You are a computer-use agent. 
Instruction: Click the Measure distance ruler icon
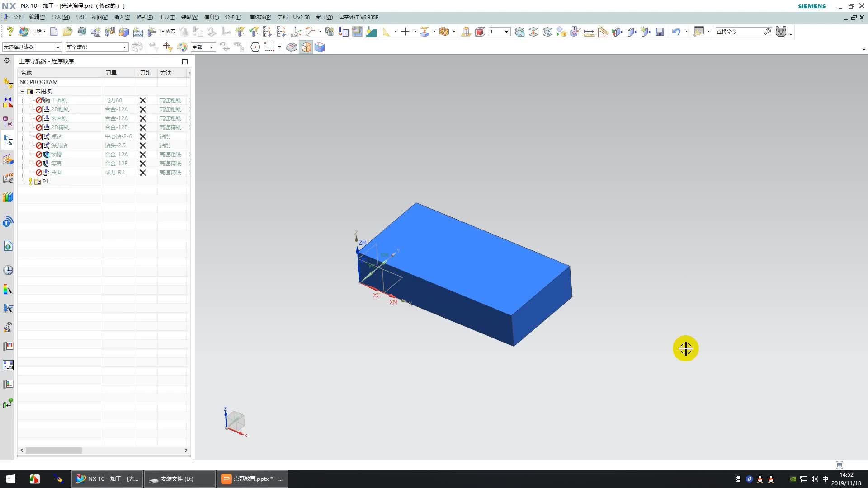[x=589, y=32]
